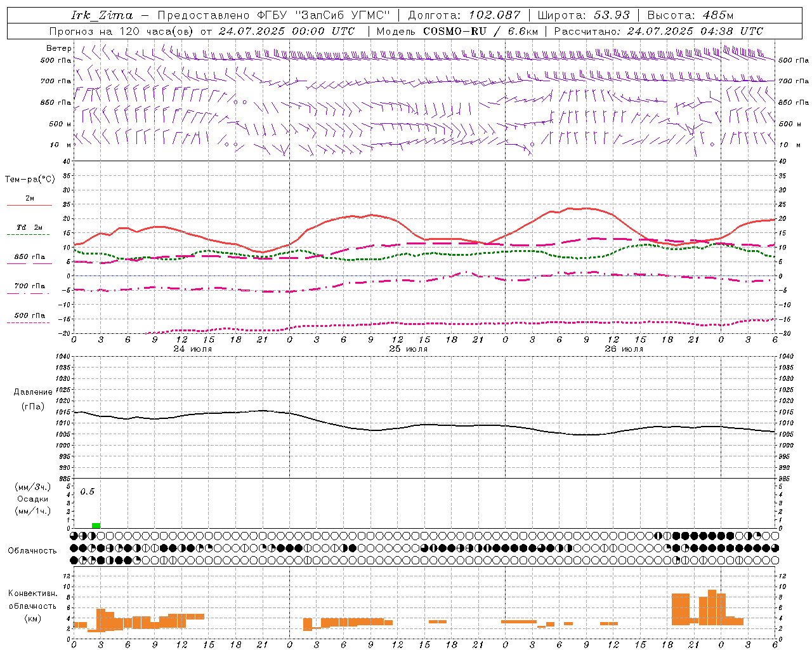Screen dimensions: 812x650
Task: Select the "Td 2м" dew point legend entry
Action: 29,227
